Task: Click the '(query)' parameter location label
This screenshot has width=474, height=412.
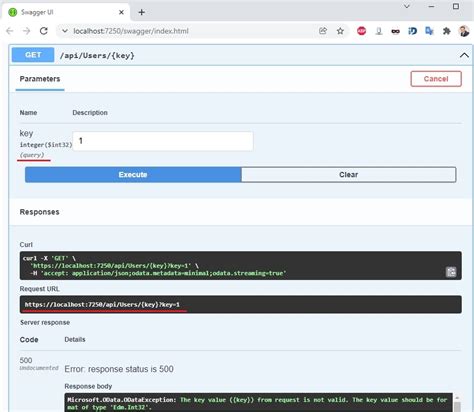Action: tap(32, 155)
